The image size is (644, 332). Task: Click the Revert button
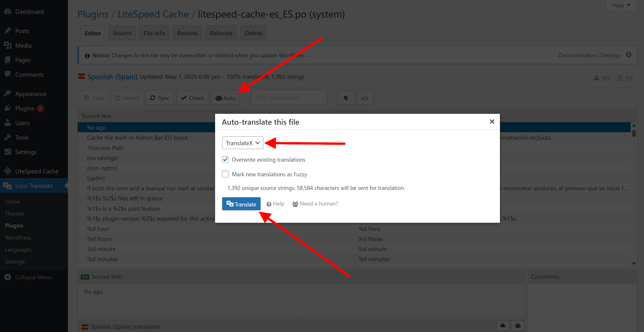pyautogui.click(x=127, y=98)
